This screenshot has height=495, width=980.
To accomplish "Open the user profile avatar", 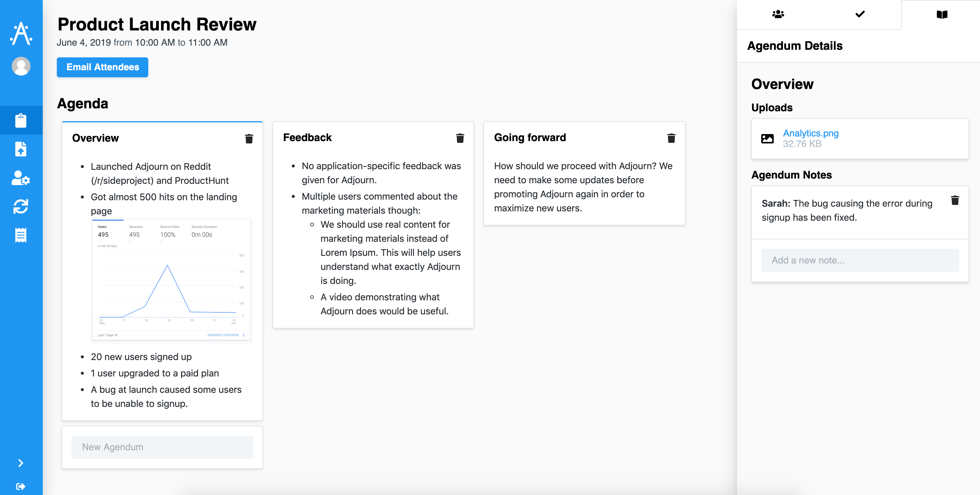I will 21,66.
